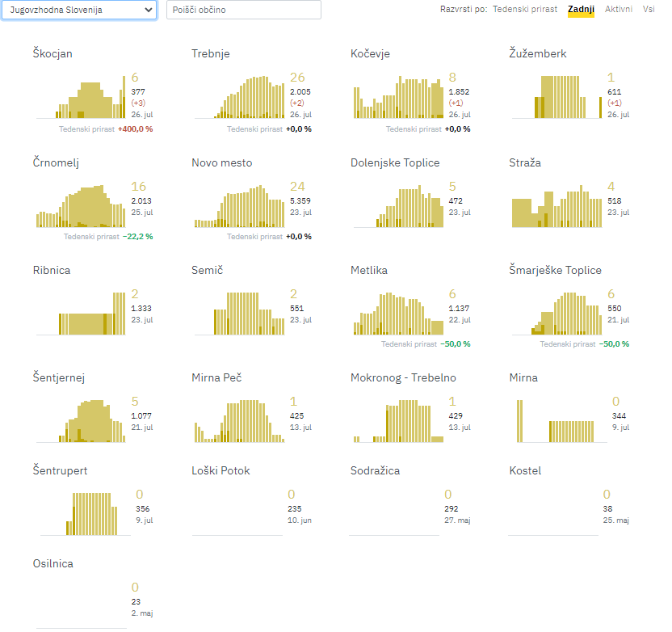
Task: Select the Mirna Peč heading
Action: point(216,377)
